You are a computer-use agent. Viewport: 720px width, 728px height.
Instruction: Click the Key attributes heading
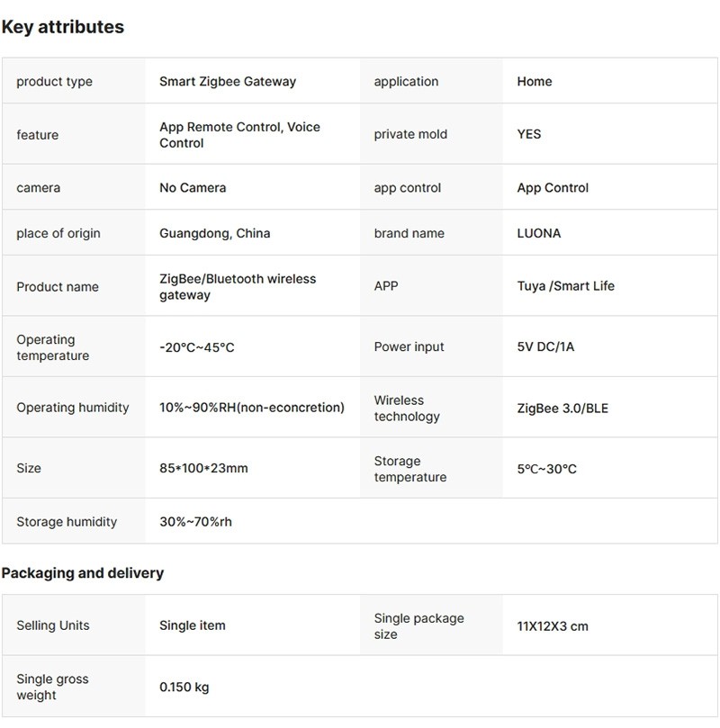coord(62,27)
